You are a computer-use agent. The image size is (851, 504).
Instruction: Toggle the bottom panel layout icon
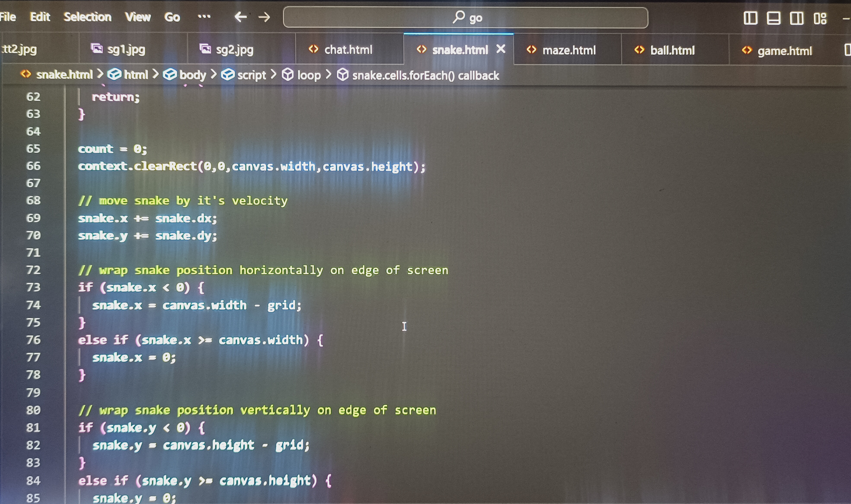coord(773,18)
